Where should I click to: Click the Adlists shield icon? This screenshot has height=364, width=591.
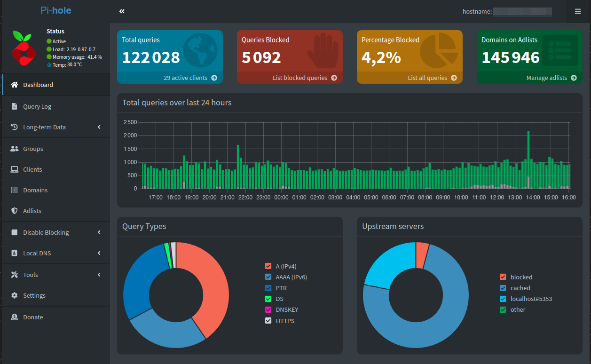point(14,211)
